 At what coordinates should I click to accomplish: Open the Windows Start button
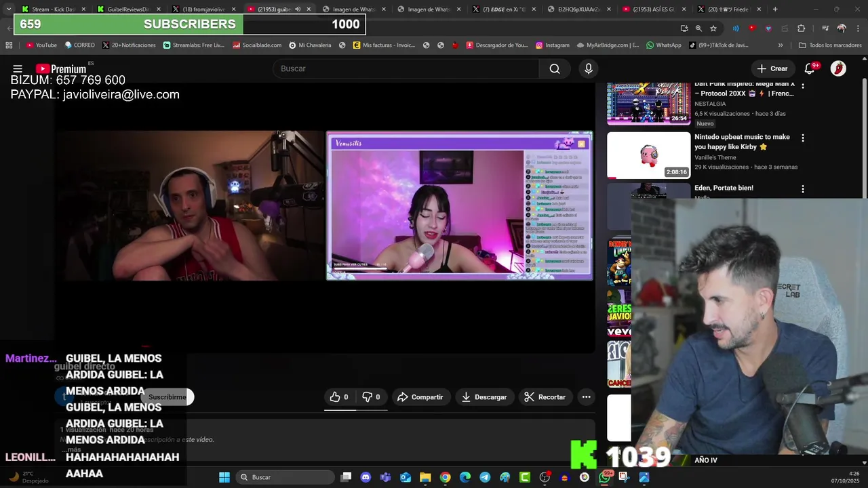click(224, 477)
